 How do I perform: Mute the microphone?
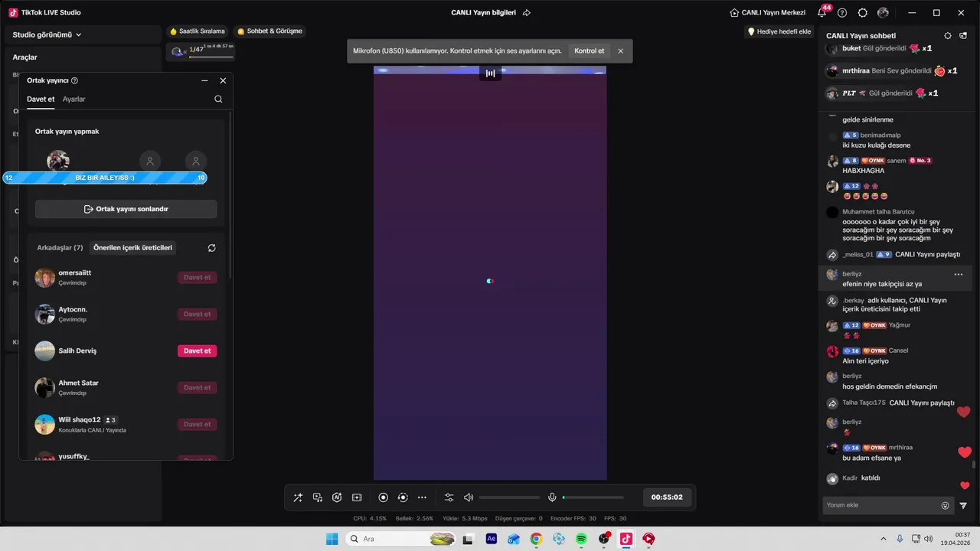point(552,497)
